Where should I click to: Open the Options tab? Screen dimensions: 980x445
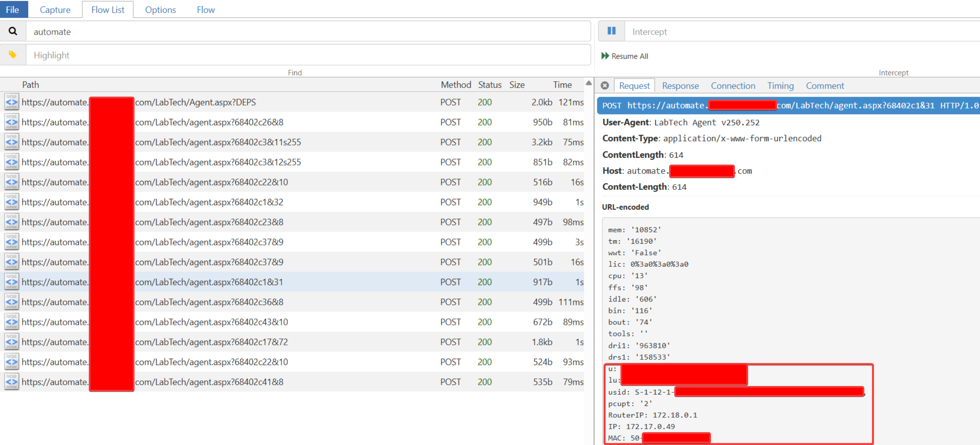(160, 9)
